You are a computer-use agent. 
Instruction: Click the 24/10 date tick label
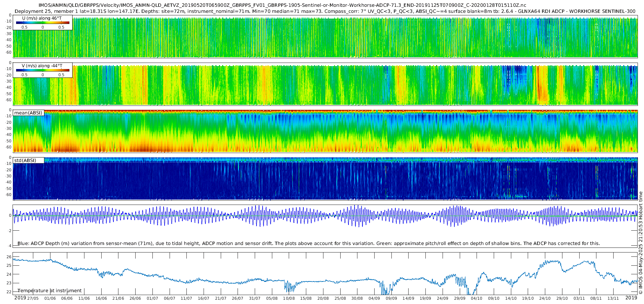tap(545, 298)
